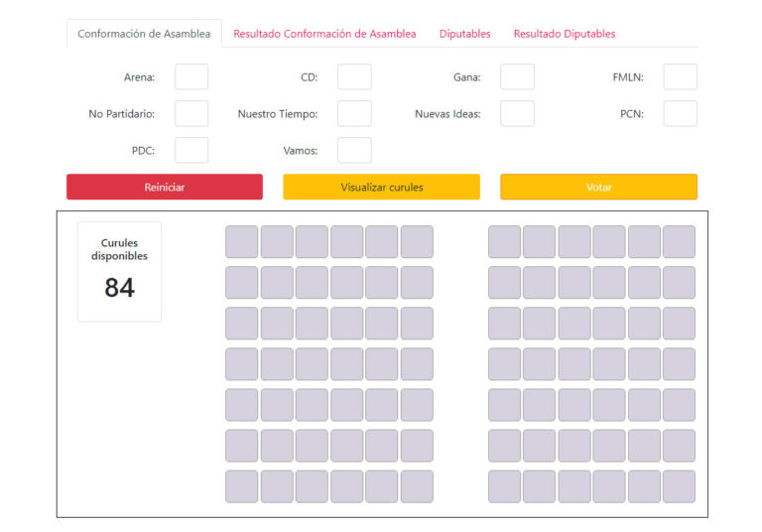762x532 pixels.
Task: Focus the CD input field
Action: click(x=354, y=76)
